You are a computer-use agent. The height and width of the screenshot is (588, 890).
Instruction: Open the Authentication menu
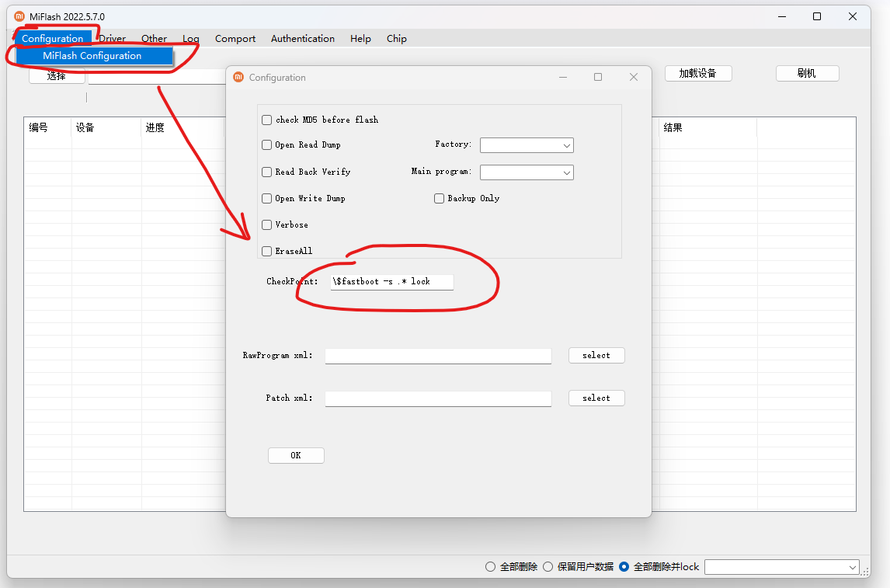coord(303,39)
